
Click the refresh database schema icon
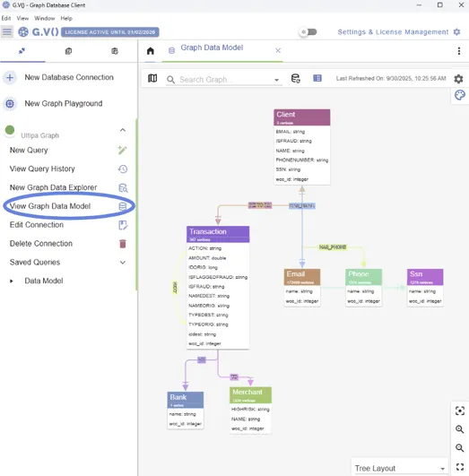pos(296,78)
